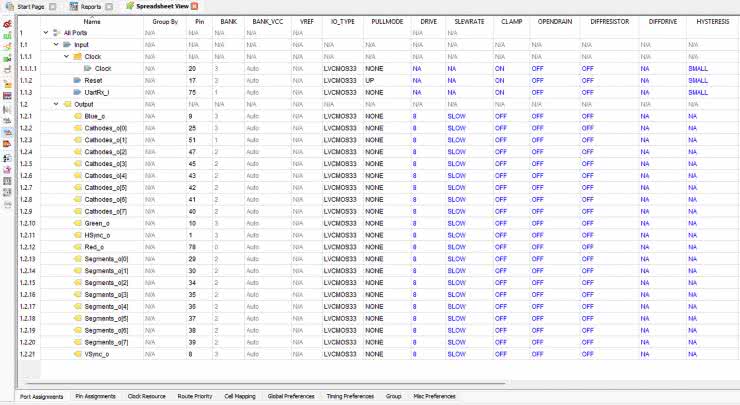Click the Reports tab icon

click(x=74, y=6)
